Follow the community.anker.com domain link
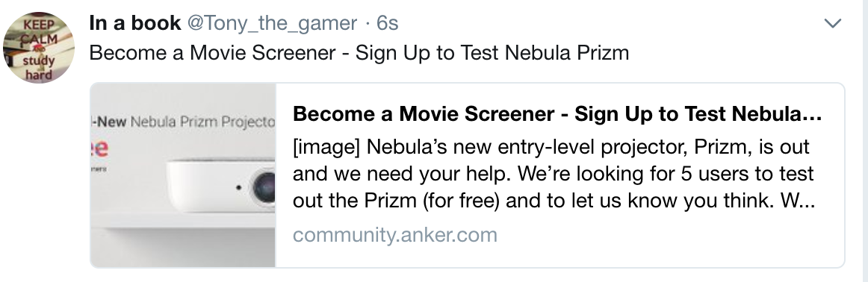The height and width of the screenshot is (282, 868). coord(394,235)
